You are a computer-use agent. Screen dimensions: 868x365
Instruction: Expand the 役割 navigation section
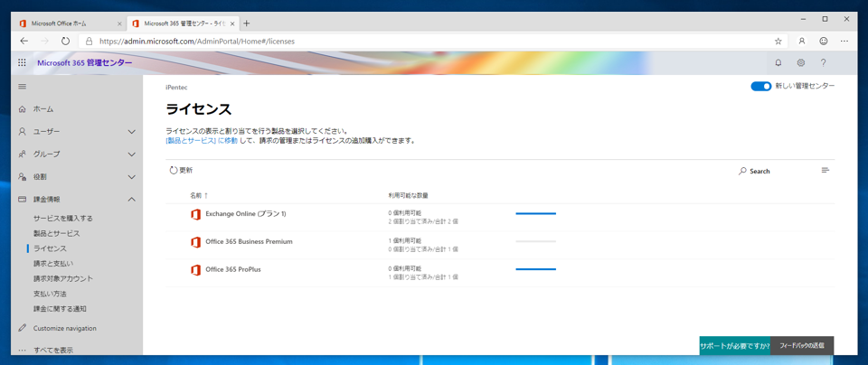132,177
